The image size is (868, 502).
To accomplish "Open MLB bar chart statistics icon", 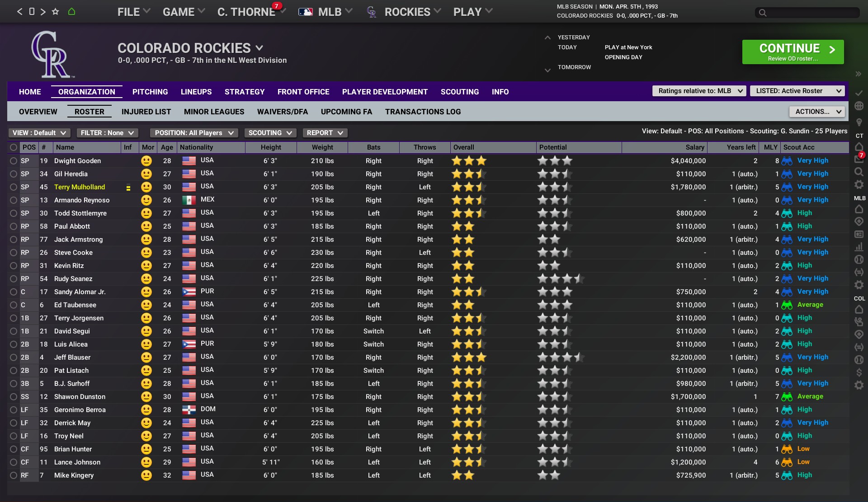I will [x=859, y=247].
